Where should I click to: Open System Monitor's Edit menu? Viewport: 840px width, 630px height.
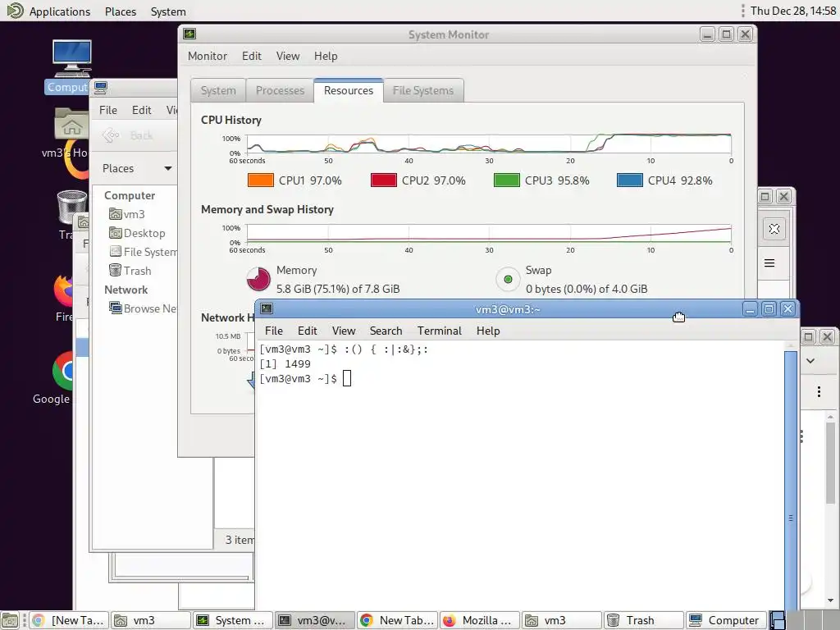pos(251,56)
